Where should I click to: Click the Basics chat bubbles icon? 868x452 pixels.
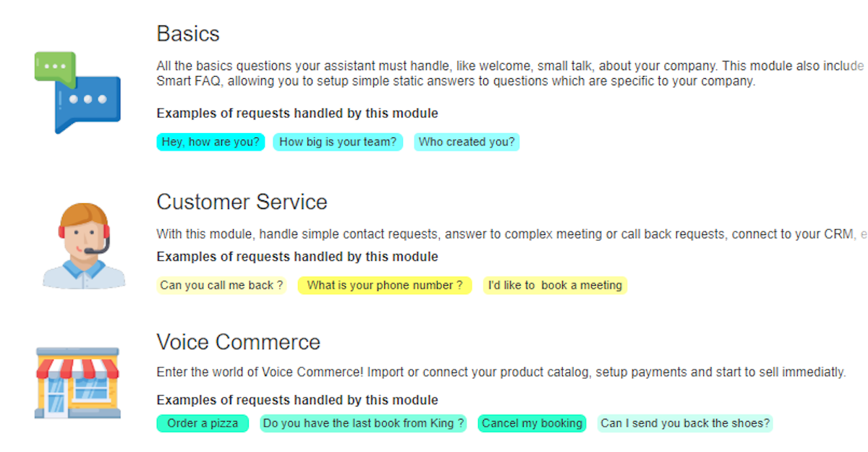pos(77,92)
